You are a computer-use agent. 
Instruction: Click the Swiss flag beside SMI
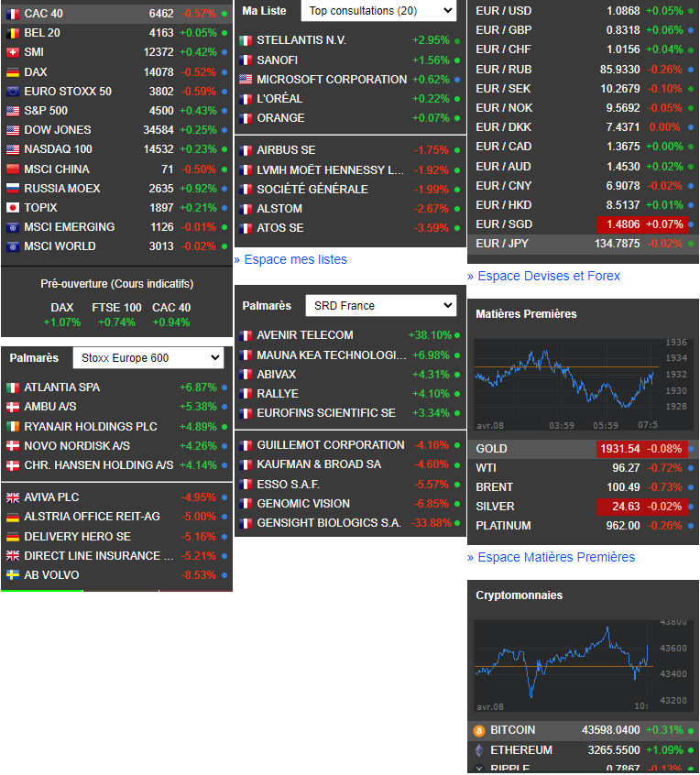click(x=12, y=52)
